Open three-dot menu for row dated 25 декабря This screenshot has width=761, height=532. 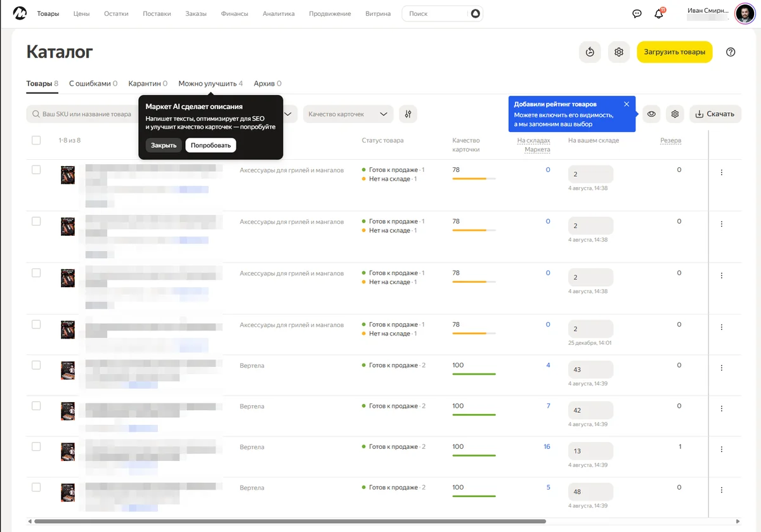(x=721, y=327)
